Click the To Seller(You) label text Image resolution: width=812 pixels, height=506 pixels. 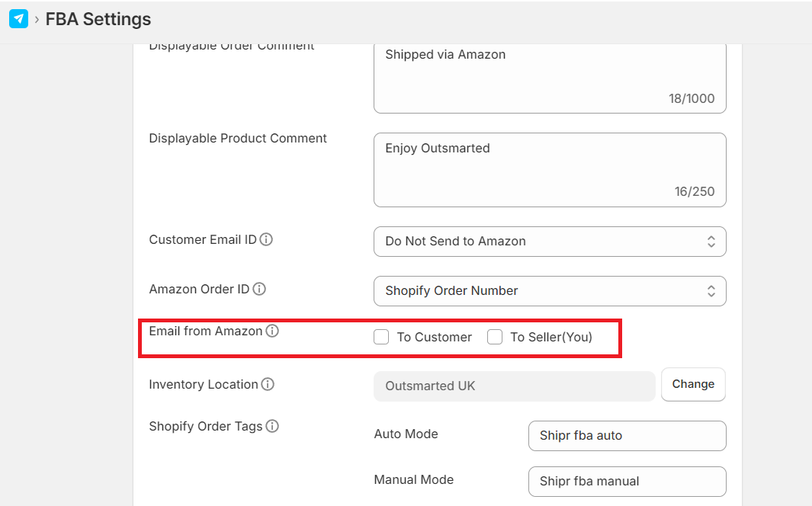[x=551, y=337]
